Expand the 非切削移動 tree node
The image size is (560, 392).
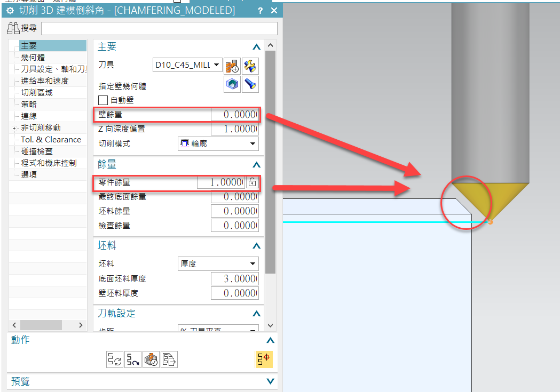(14, 128)
